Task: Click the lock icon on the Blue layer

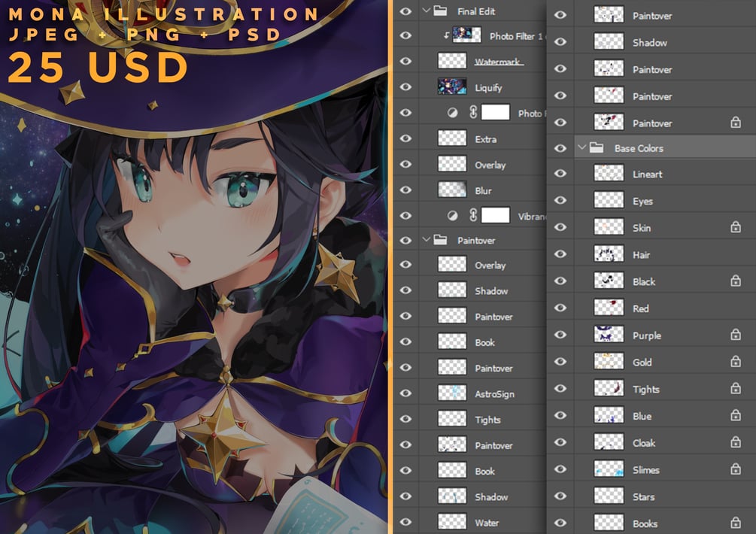Action: [x=735, y=415]
